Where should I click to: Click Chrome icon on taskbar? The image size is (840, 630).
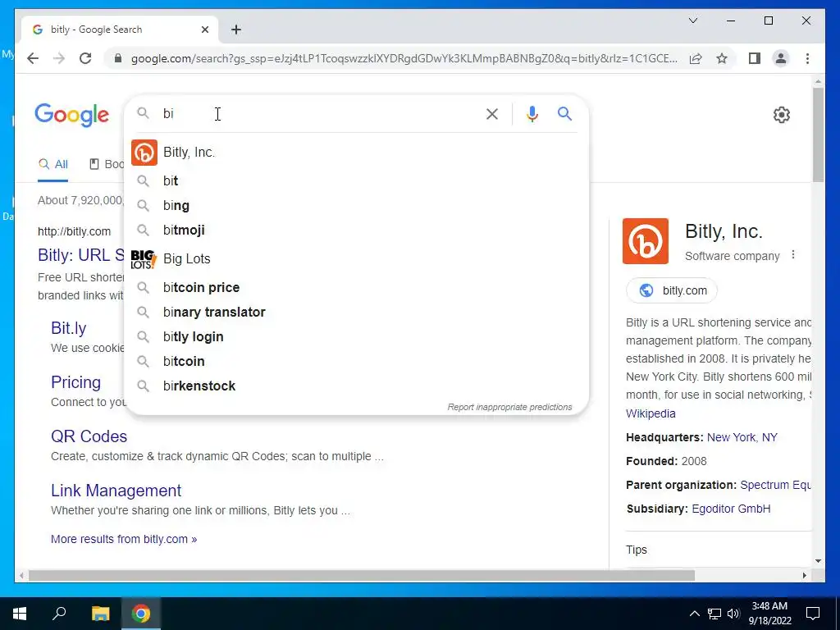pos(141,614)
